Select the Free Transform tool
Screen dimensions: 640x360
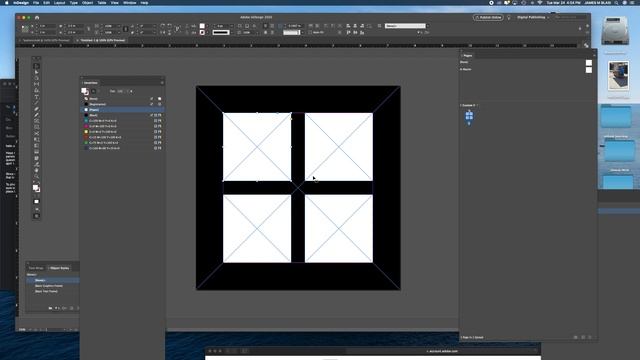[36, 140]
